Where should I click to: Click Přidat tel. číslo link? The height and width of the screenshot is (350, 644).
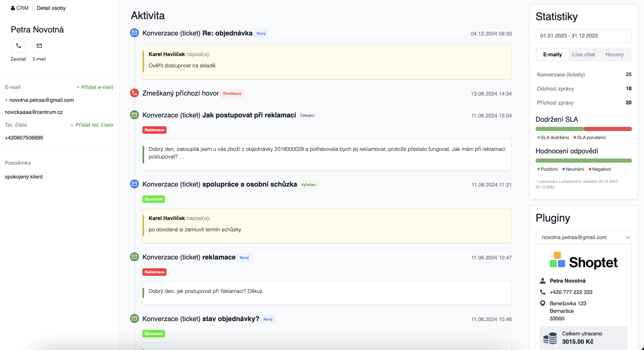point(92,125)
